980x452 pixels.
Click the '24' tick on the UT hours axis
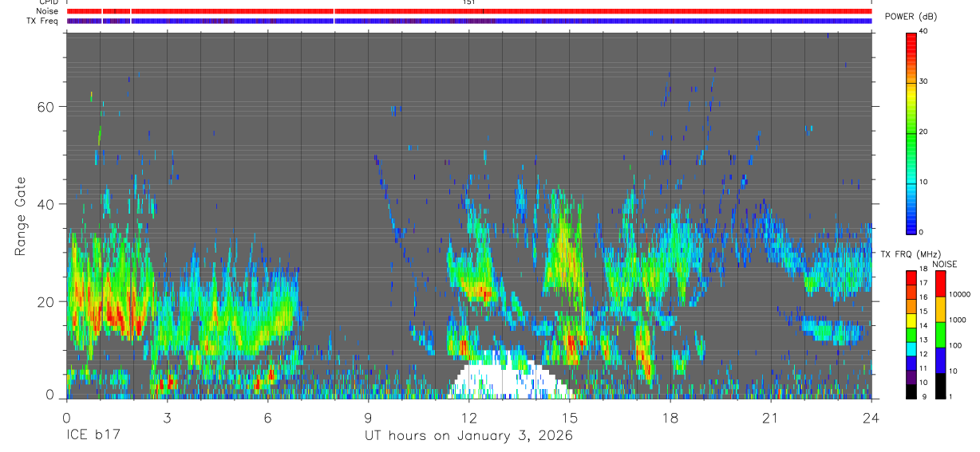(x=871, y=417)
